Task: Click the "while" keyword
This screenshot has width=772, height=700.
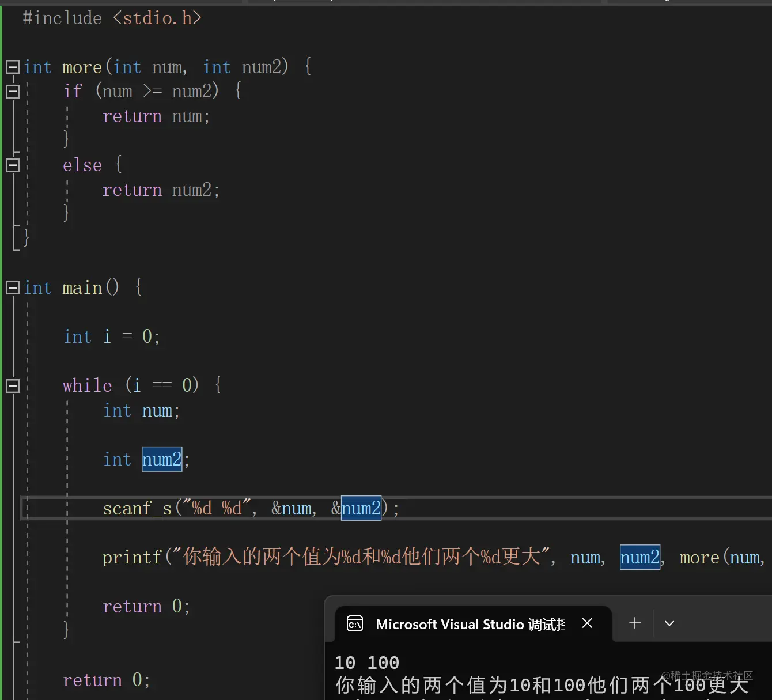Action: [88, 385]
